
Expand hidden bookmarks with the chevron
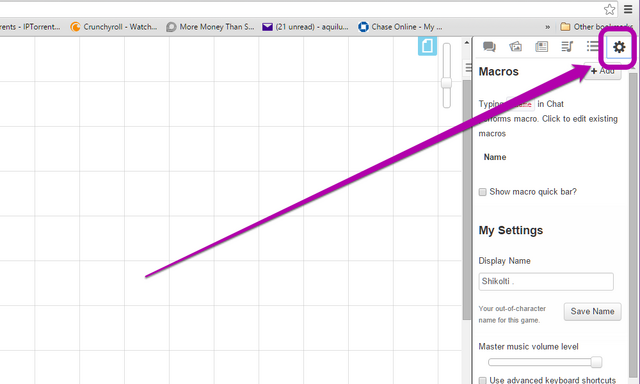tap(547, 27)
